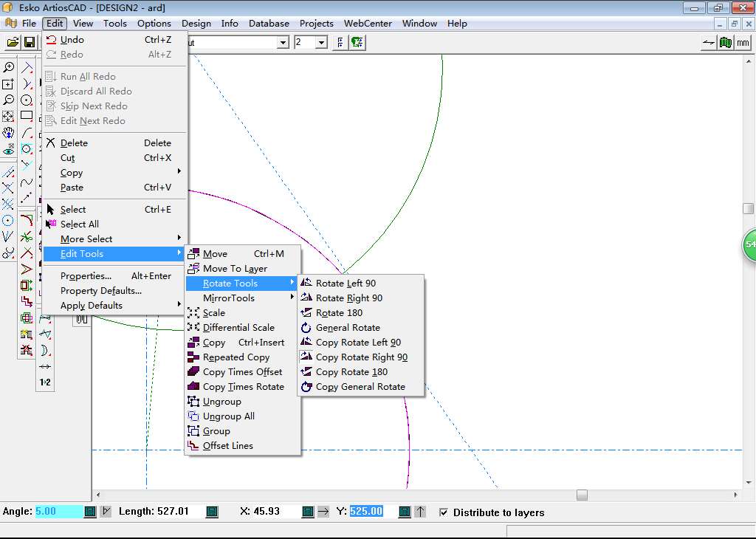Click Property Defaults... in Edit menu
This screenshot has height=539, width=756.
click(100, 291)
